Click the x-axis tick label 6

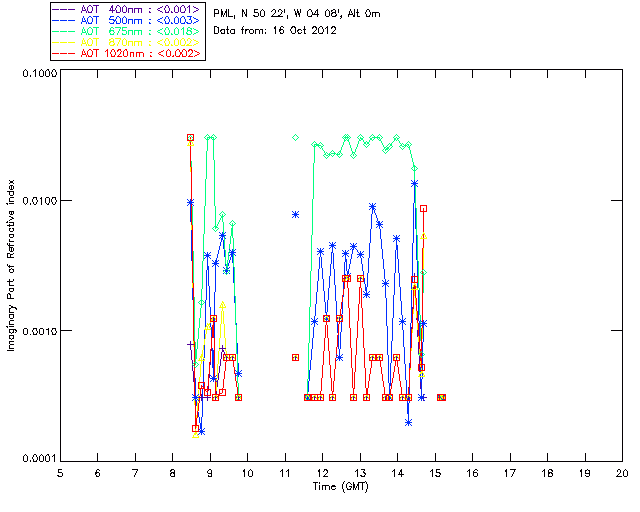coord(98,473)
